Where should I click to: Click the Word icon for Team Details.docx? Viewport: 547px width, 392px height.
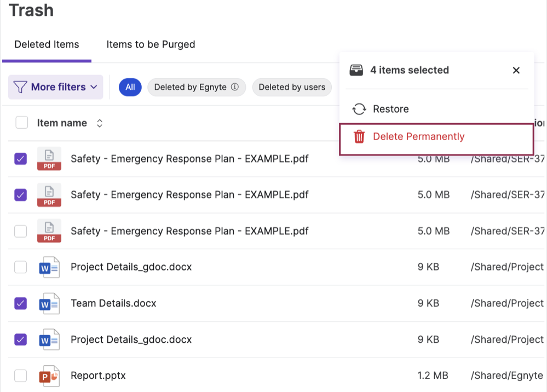pos(49,303)
